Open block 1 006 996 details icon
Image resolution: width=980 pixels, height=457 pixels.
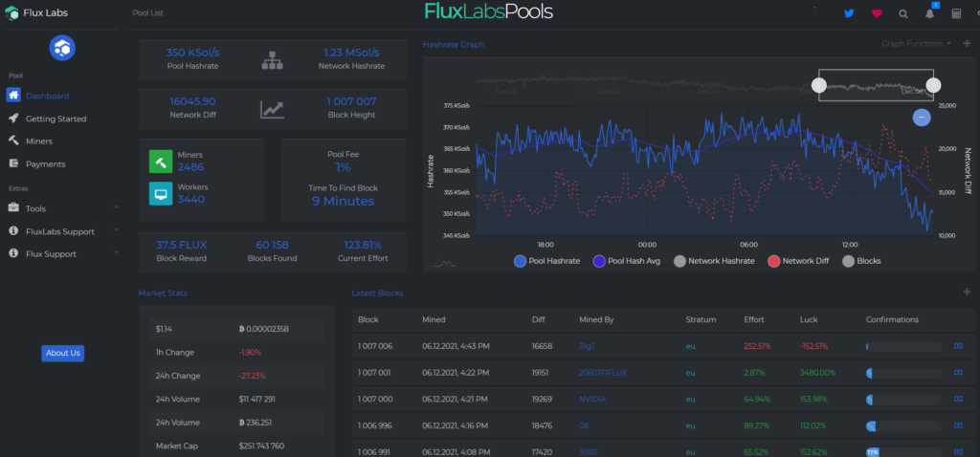959,425
